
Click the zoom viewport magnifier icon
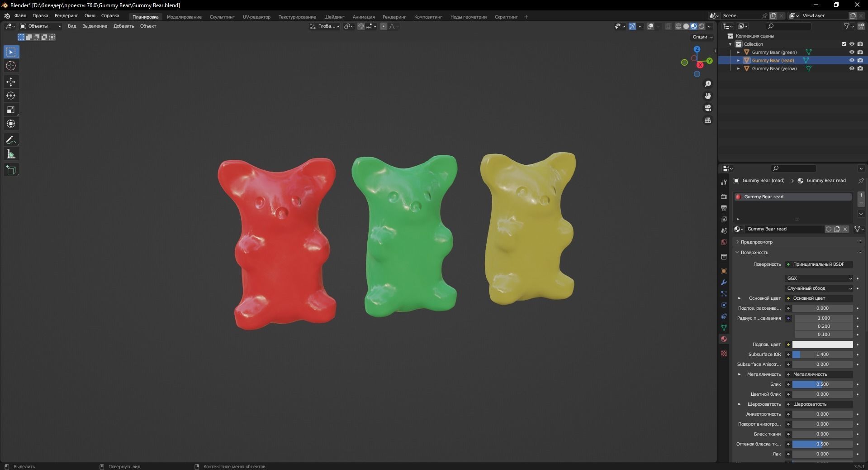click(x=708, y=84)
